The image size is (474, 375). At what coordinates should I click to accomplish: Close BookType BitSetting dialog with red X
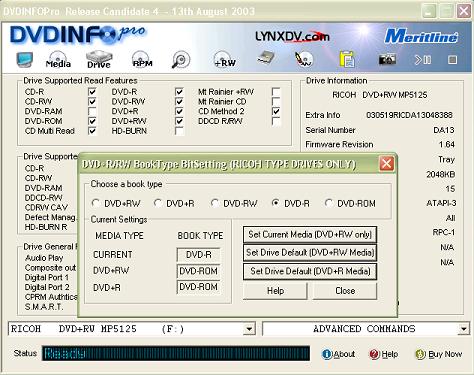pyautogui.click(x=387, y=164)
